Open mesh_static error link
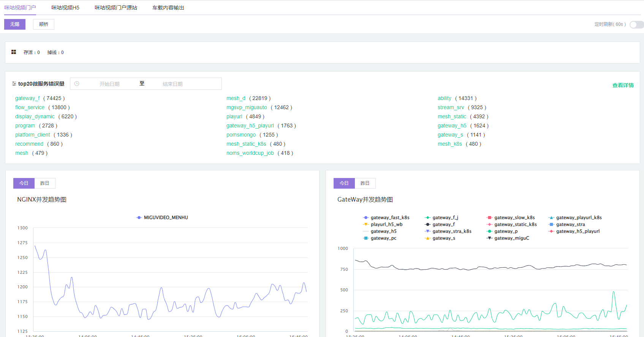Viewport: 644px width, 337px height. click(x=452, y=116)
